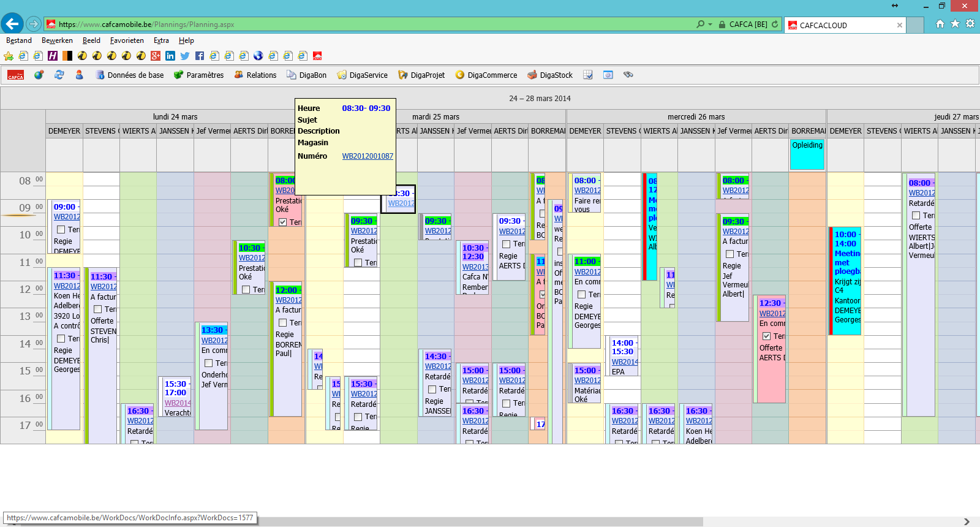The height and width of the screenshot is (527, 980).
Task: Click the user profile toolbar icon
Action: tap(79, 75)
